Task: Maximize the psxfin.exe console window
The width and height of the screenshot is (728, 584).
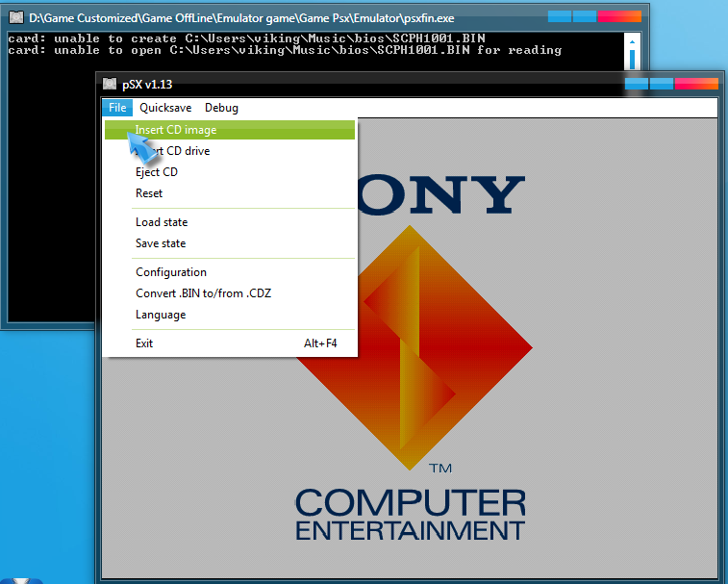Action: click(x=585, y=16)
